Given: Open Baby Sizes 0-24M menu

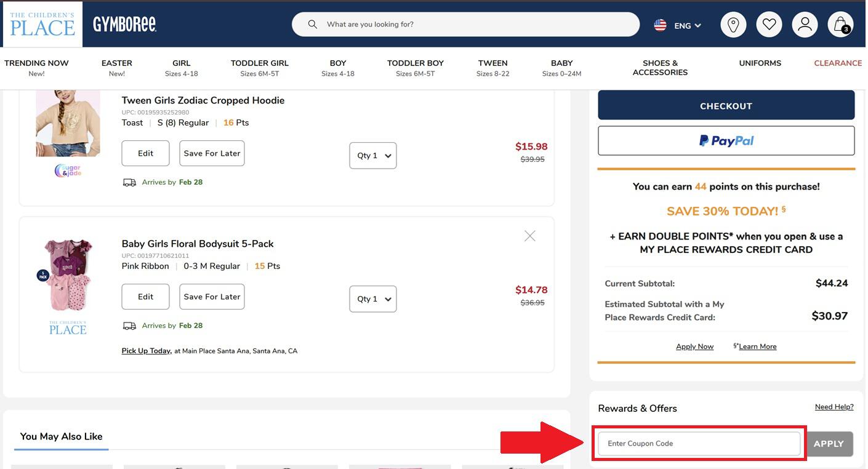Looking at the screenshot, I should pyautogui.click(x=562, y=68).
